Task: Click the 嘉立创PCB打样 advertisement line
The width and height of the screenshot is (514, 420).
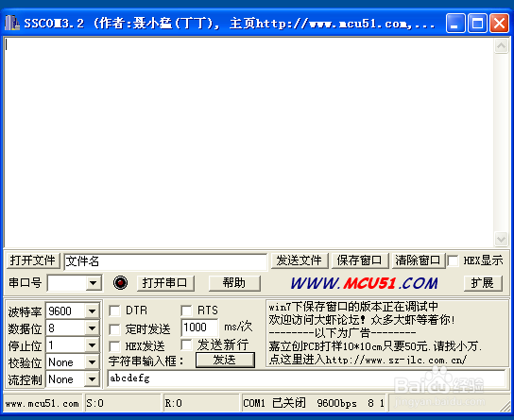Action: coord(375,346)
